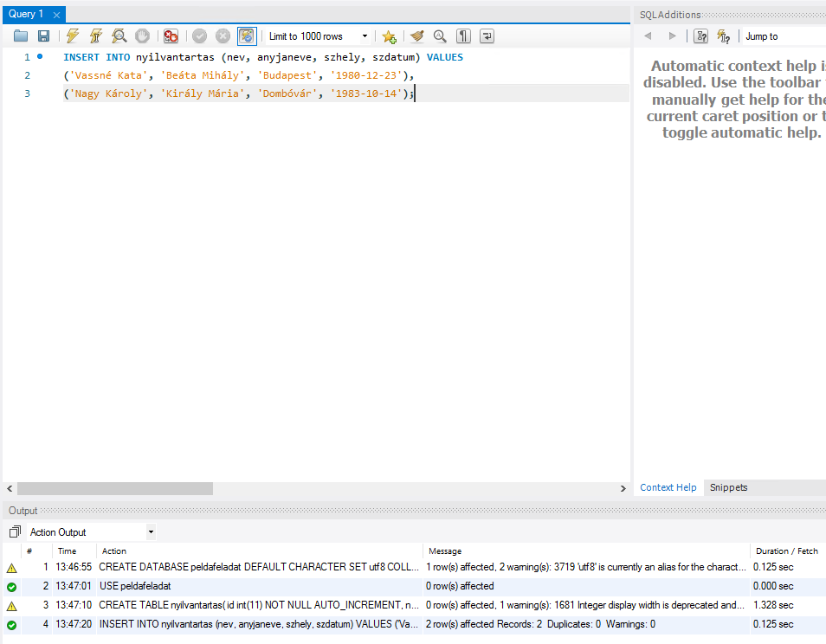This screenshot has height=644, width=826.
Task: Execute the SQL script with lightning icon
Action: click(73, 36)
